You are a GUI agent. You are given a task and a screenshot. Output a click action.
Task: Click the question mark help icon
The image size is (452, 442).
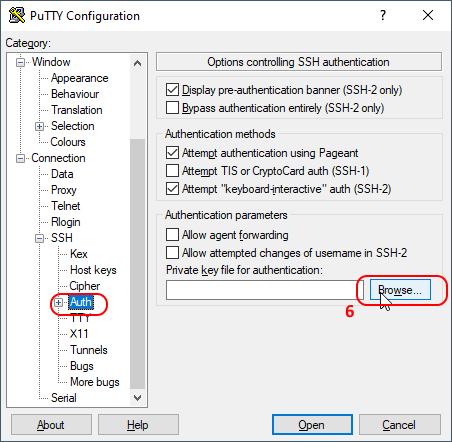(x=383, y=15)
